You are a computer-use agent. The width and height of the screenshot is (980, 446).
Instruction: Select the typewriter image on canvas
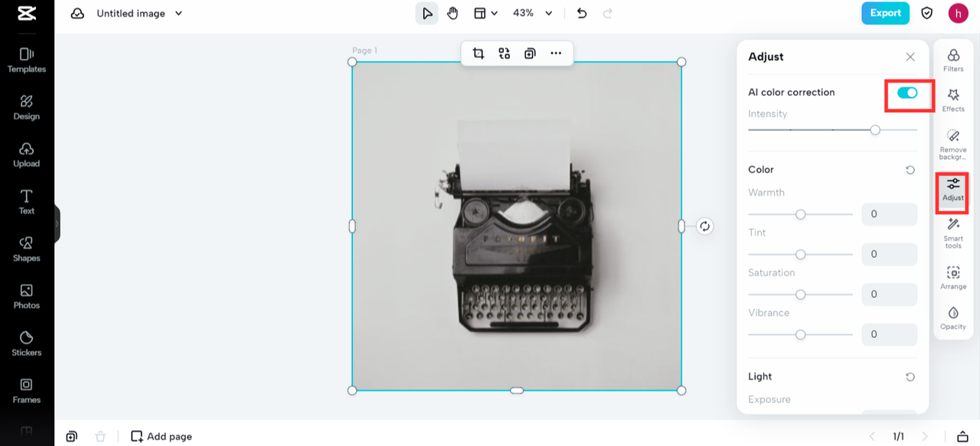pyautogui.click(x=517, y=226)
